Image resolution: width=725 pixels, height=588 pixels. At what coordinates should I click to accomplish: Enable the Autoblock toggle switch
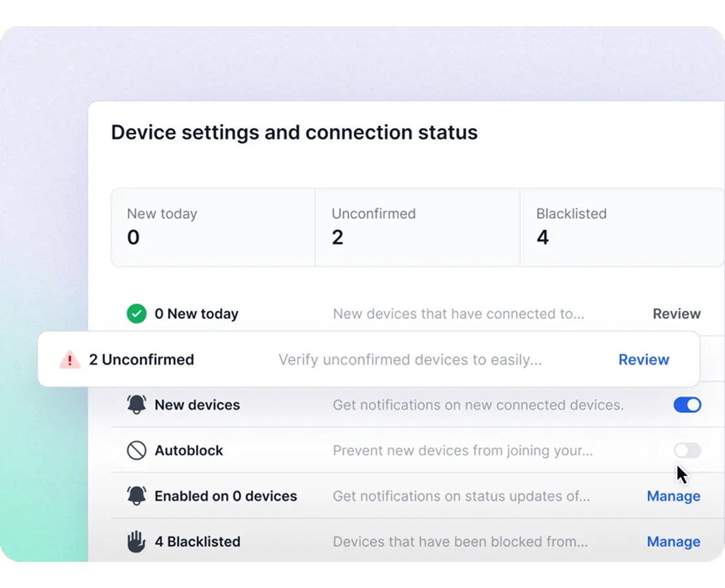pos(687,450)
